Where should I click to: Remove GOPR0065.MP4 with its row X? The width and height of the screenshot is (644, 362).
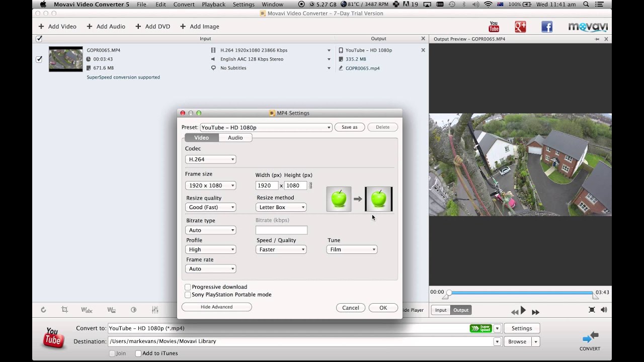point(423,50)
